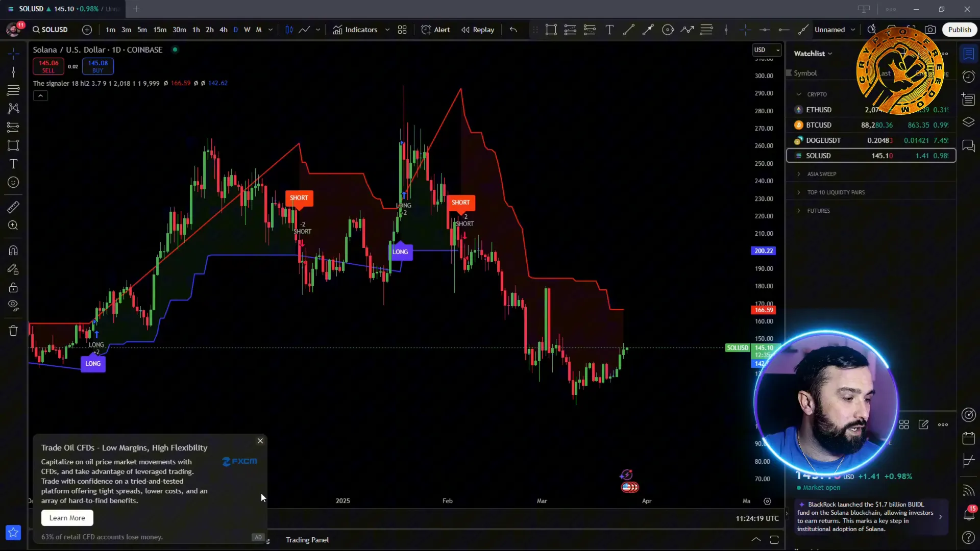Screen dimensions: 980x551
Task: Toggle magnet mode
Action: pyautogui.click(x=13, y=251)
